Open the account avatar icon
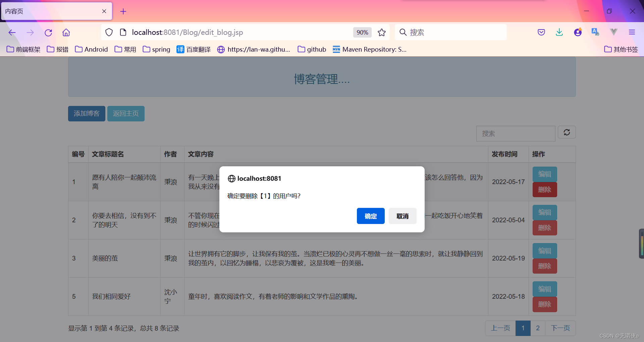The width and height of the screenshot is (644, 342). pos(578,32)
